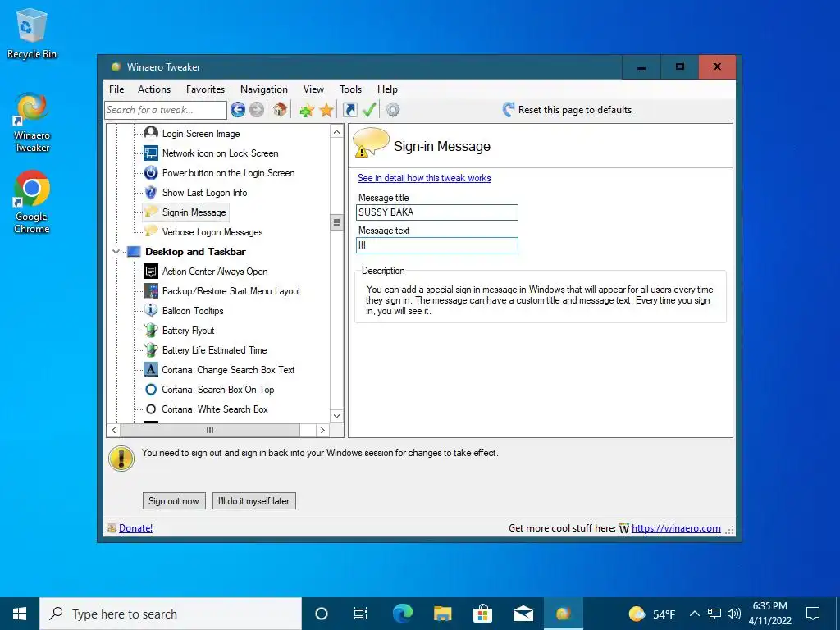Select the Sign-in Message tree item
Viewport: 840px width, 630px height.
click(x=186, y=212)
